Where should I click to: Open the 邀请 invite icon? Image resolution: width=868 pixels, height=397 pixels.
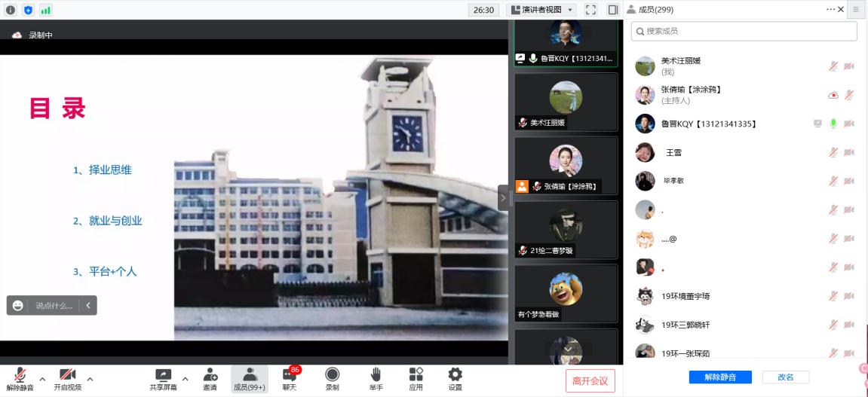(x=210, y=375)
